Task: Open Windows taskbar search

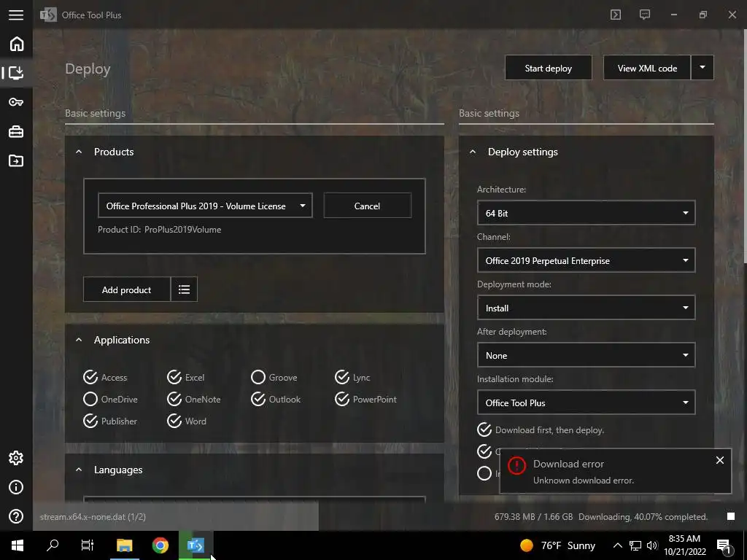Action: pos(53,545)
